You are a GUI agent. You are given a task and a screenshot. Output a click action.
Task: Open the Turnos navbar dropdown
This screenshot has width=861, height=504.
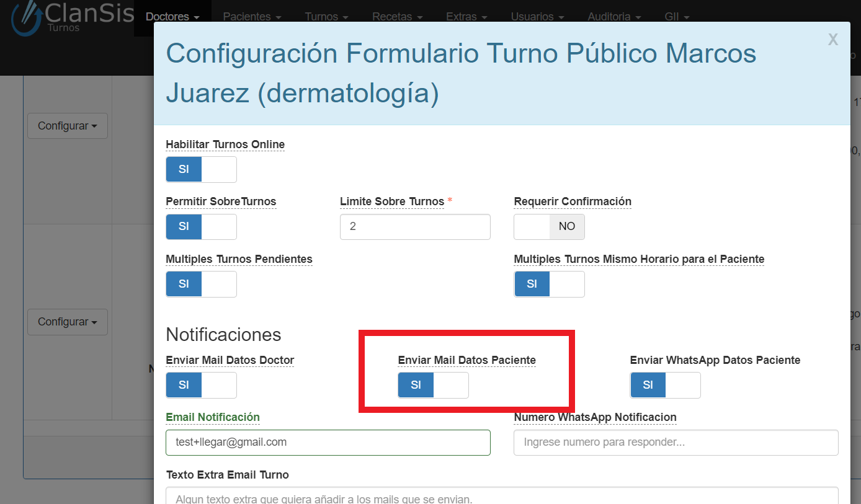click(x=326, y=17)
